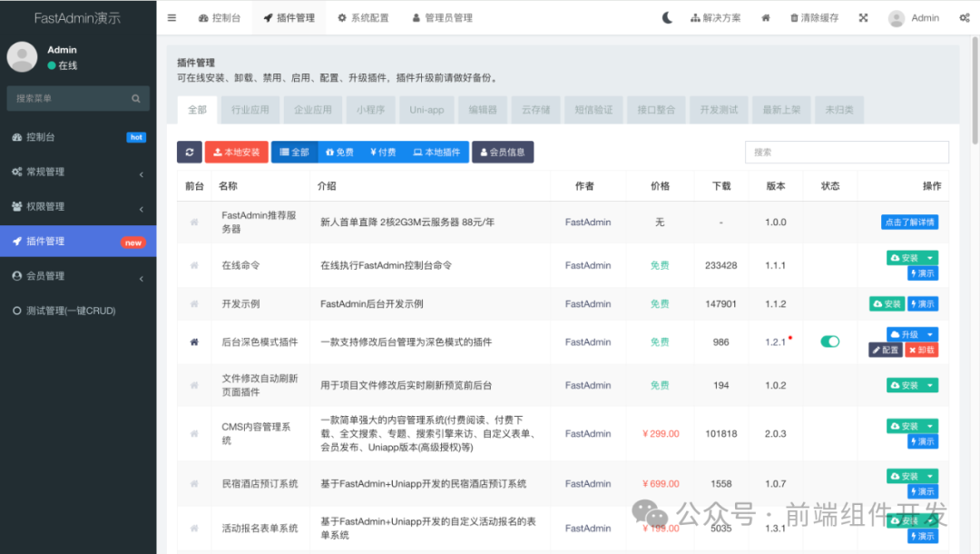The image size is (980, 554).
Task: Click the sidebar search magnifier icon
Action: 135,99
